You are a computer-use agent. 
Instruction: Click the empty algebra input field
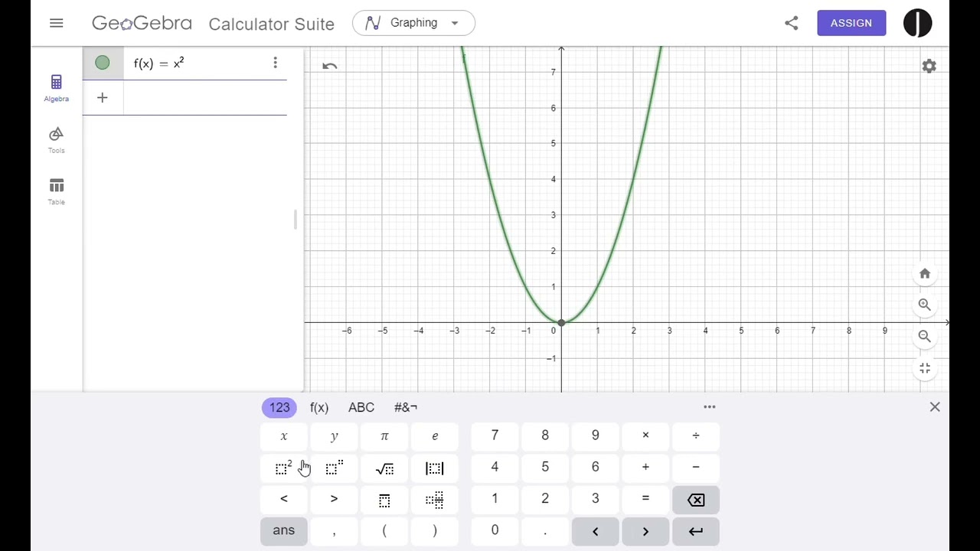click(204, 97)
